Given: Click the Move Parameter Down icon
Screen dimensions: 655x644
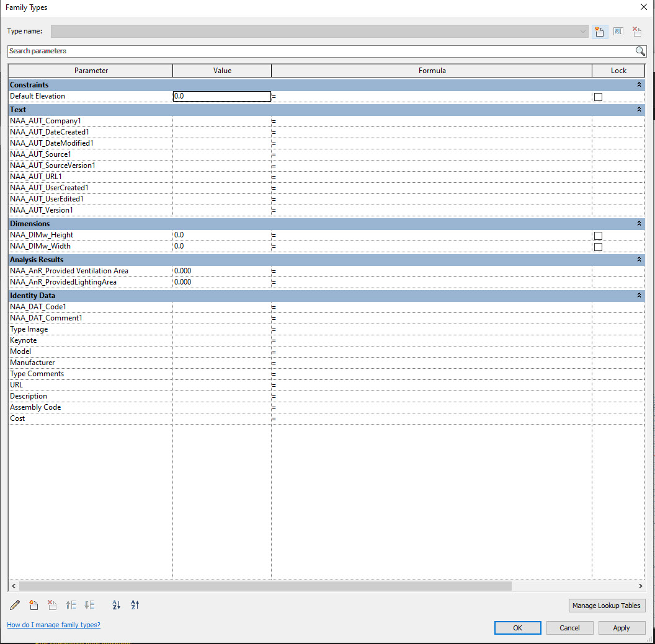Looking at the screenshot, I should point(89,605).
